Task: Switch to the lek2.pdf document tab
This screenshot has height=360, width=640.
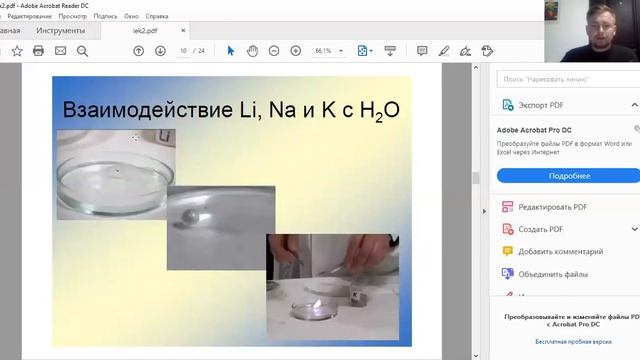Action: (x=145, y=31)
